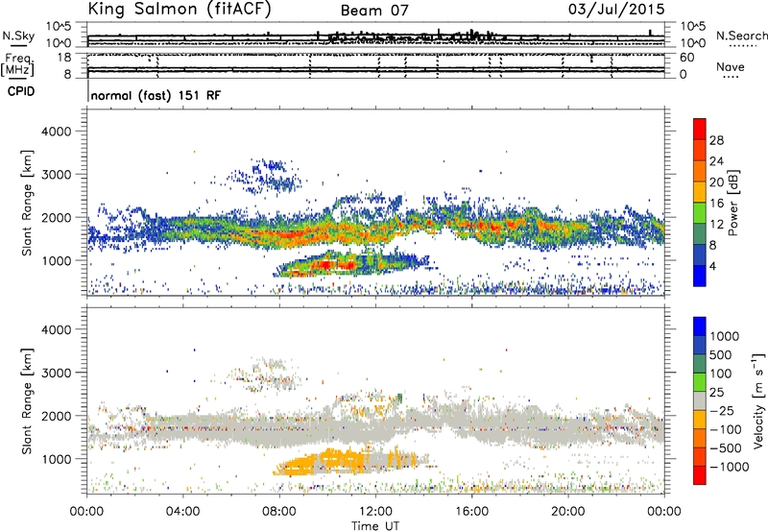
Task: Click the 'N.Search' legend label
Action: click(741, 36)
